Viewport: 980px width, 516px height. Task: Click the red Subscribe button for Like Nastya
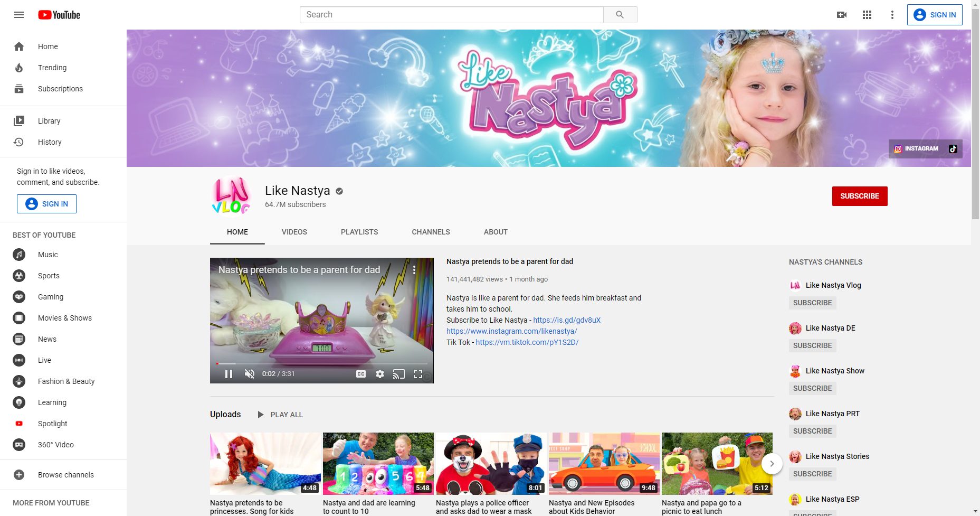[x=860, y=196]
